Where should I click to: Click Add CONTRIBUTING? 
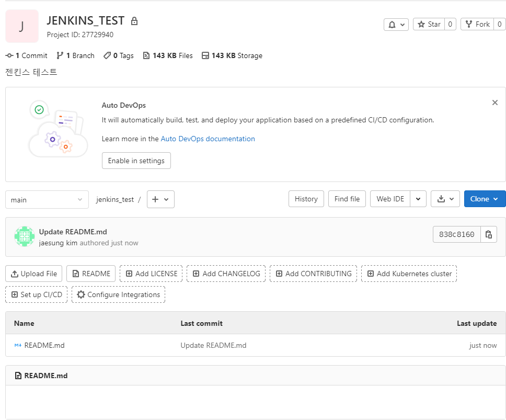313,274
